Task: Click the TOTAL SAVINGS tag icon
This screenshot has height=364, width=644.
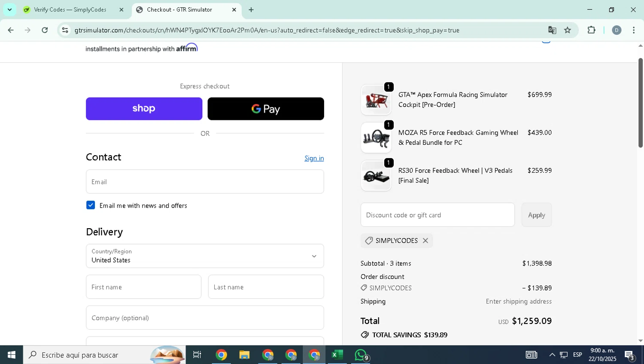Action: point(365,335)
